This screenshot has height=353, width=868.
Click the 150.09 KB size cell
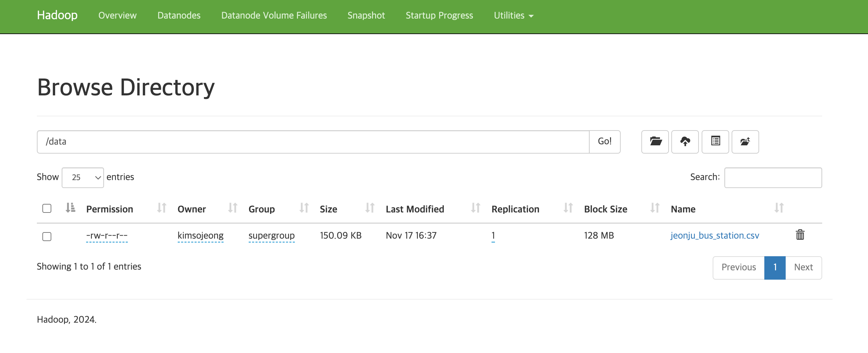coord(340,236)
